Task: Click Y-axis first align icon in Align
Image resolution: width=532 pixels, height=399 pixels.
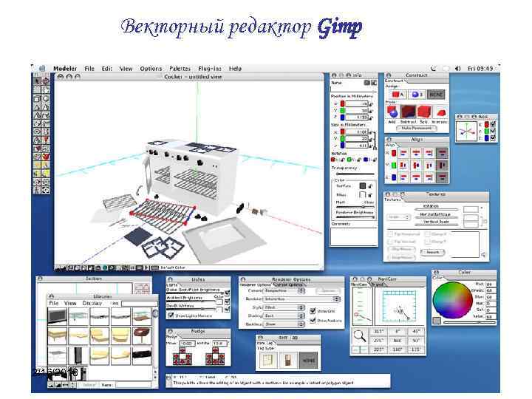Action: click(403, 166)
